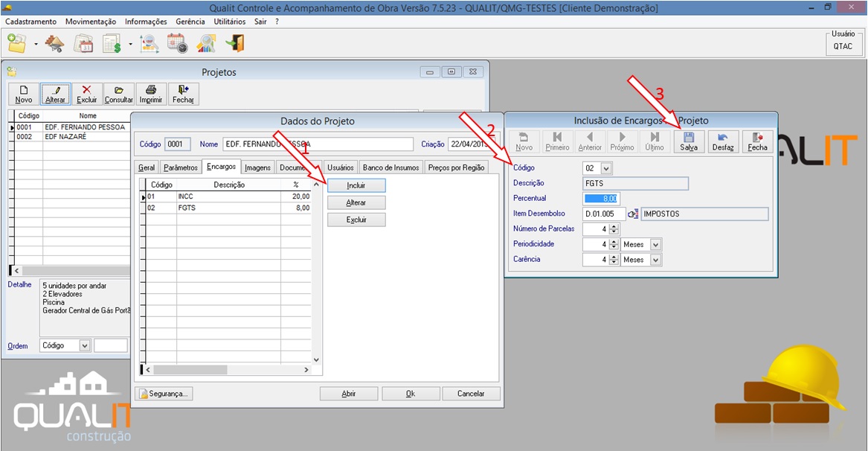This screenshot has height=451, width=868.
Task: Click the Abrir button
Action: 349,394
